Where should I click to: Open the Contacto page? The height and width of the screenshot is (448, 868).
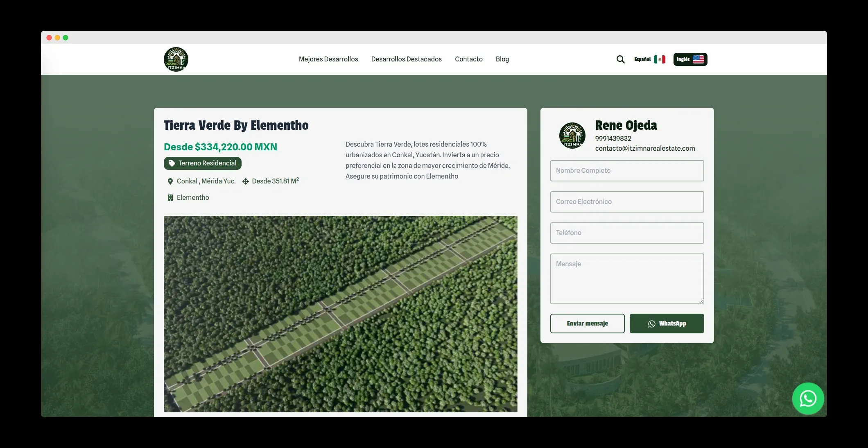pyautogui.click(x=468, y=59)
